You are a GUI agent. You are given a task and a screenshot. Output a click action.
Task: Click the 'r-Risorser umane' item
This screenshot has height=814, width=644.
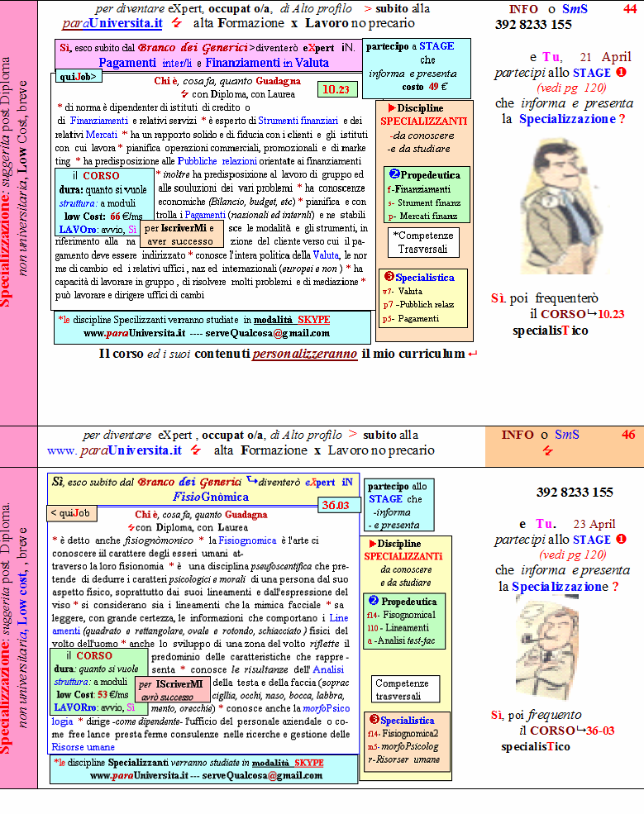404,759
